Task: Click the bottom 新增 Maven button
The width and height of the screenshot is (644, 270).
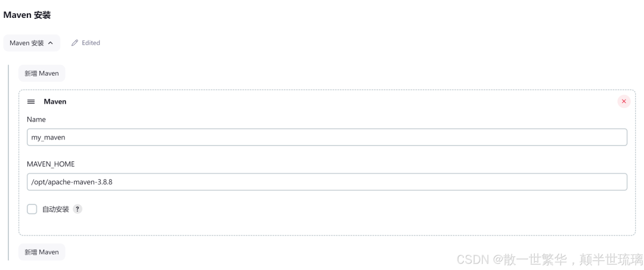Action: [42, 252]
